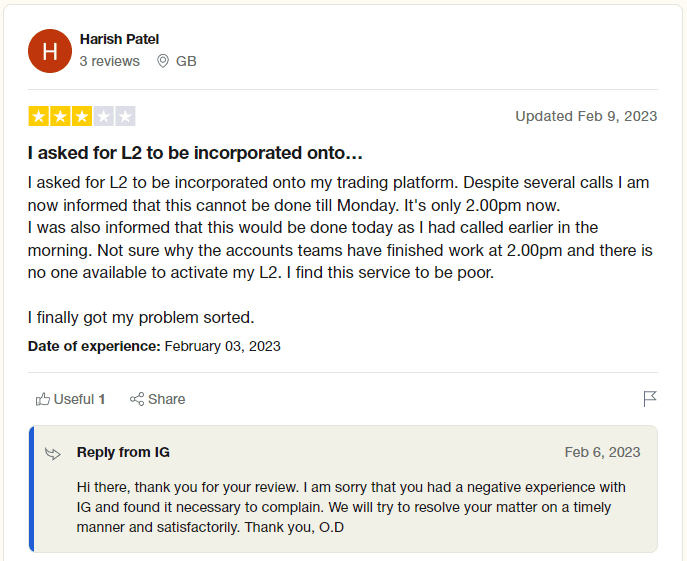Image resolution: width=687 pixels, height=561 pixels.
Task: Click the GB country label
Action: (x=186, y=61)
